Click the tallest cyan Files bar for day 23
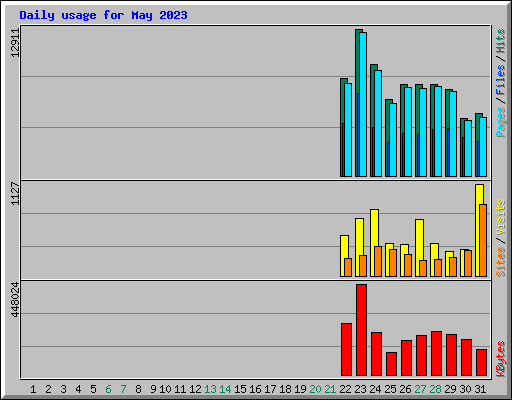 (x=363, y=104)
